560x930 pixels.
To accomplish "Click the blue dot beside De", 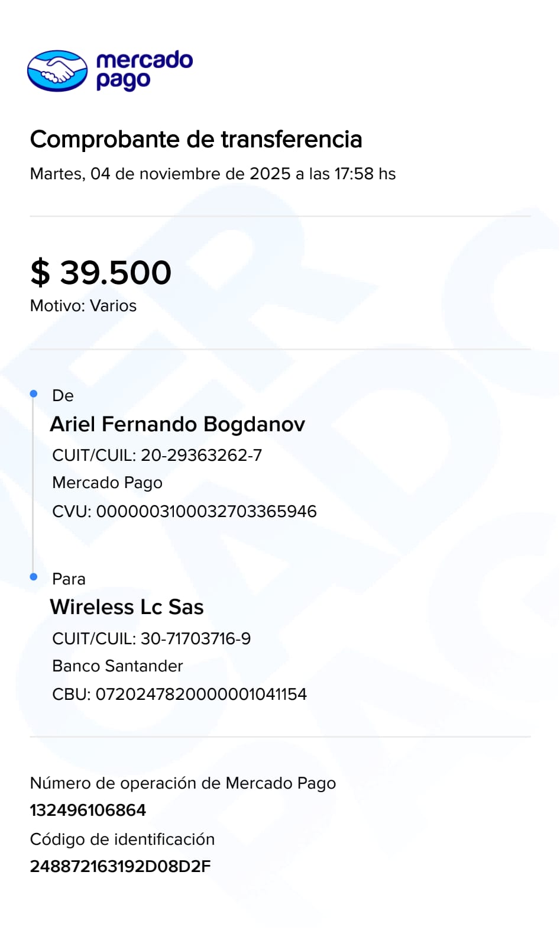I will (34, 393).
